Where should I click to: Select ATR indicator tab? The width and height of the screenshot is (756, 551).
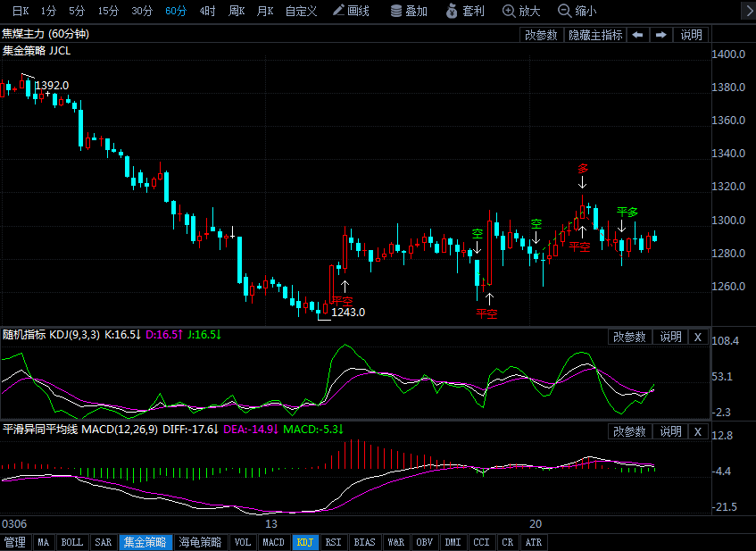(x=533, y=542)
